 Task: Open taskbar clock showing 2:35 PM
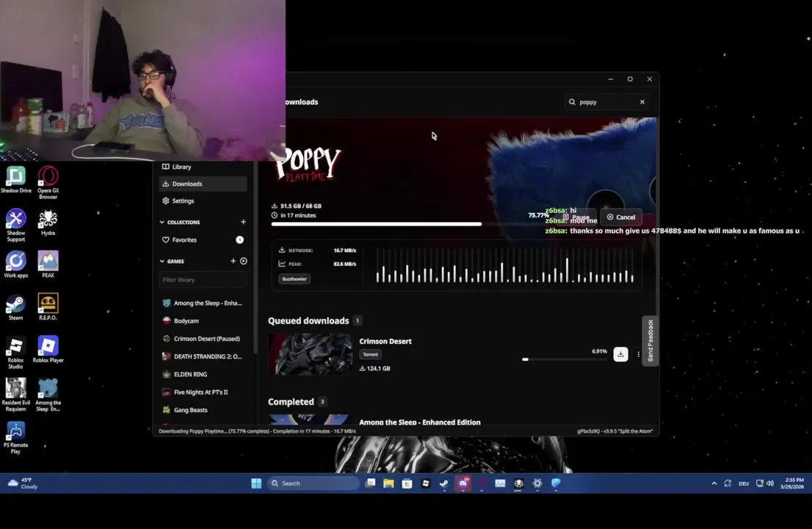[x=792, y=483]
